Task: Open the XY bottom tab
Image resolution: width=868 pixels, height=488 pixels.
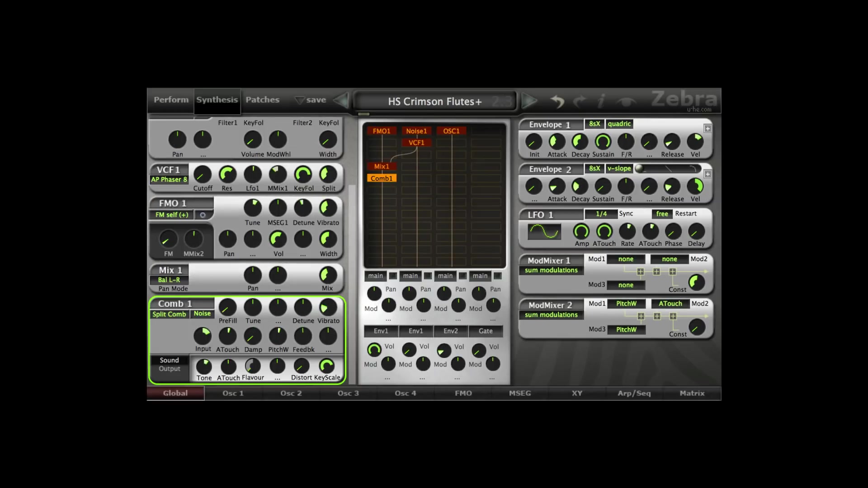Action: point(577,393)
